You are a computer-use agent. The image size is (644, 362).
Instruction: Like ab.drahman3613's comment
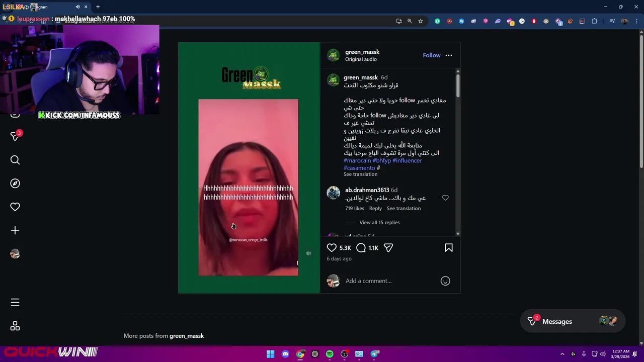pyautogui.click(x=445, y=198)
